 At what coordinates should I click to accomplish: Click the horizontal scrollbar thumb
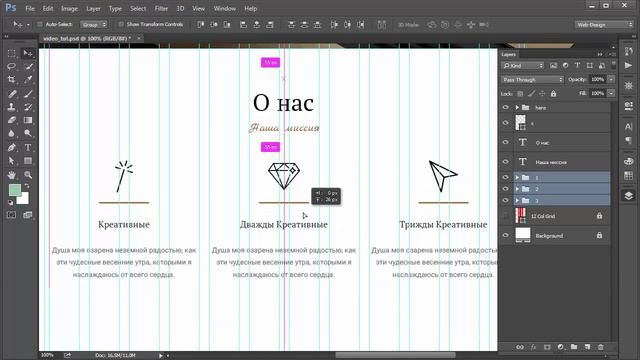pos(395,355)
